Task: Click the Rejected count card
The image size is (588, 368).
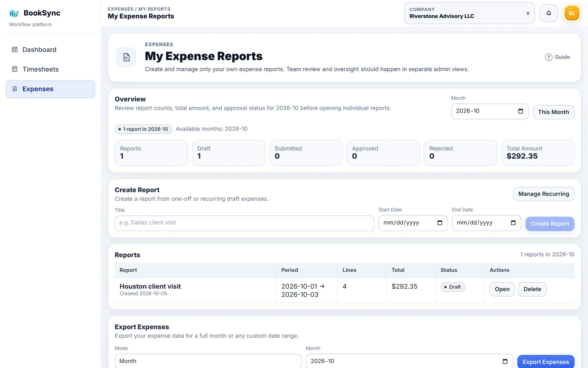Action: coord(461,153)
